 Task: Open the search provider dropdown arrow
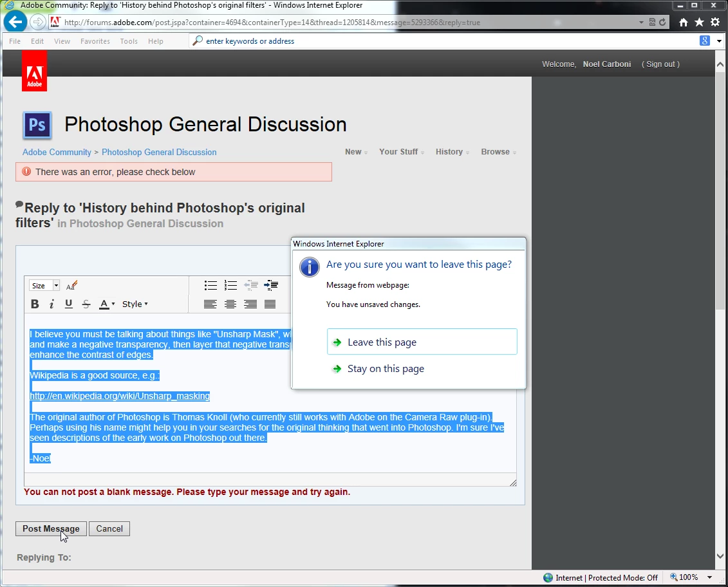[719, 41]
